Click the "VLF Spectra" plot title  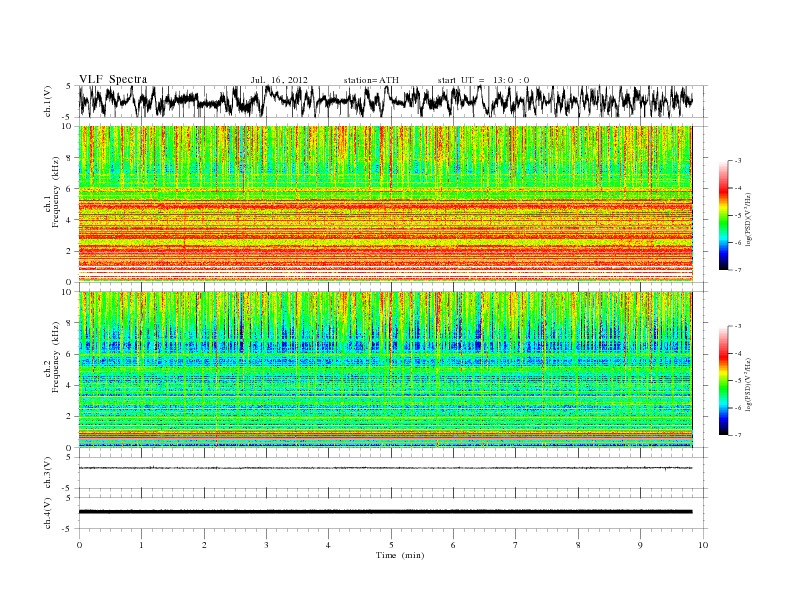113,79
